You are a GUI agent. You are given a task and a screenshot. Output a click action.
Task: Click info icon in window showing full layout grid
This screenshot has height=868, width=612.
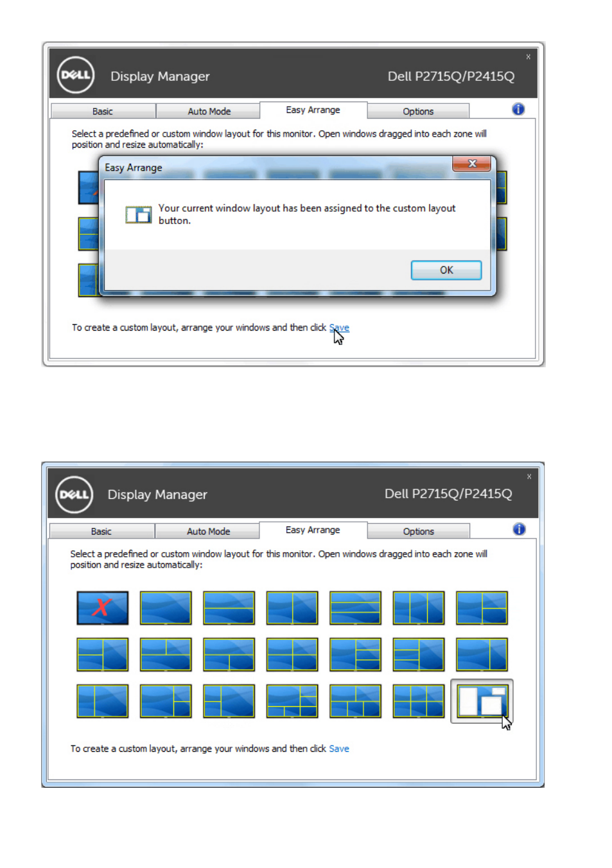pos(519,529)
